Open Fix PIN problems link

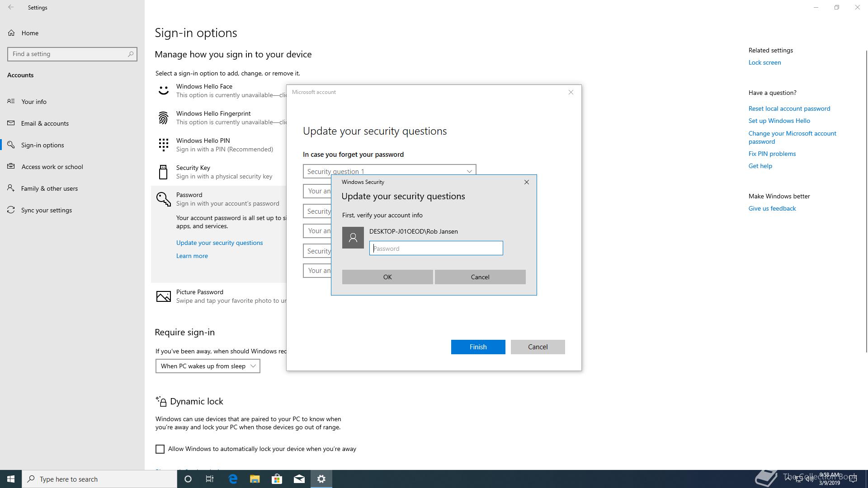point(772,154)
